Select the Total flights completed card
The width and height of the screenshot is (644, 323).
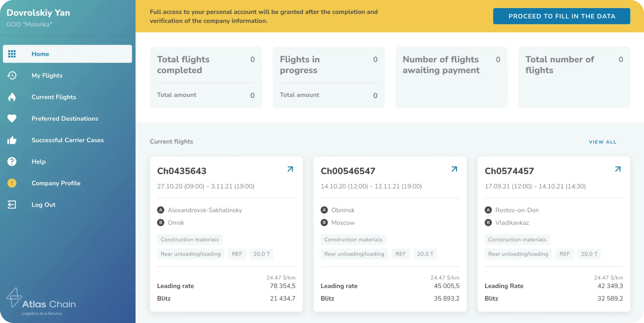[x=206, y=77]
